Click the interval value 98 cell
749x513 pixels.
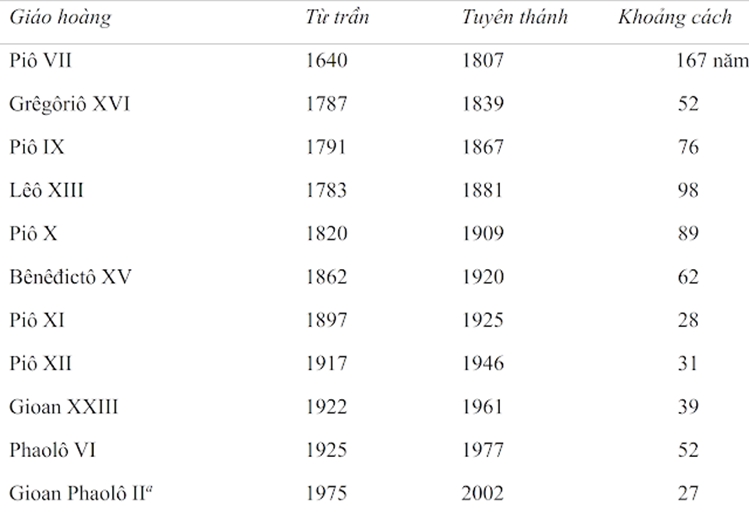(687, 190)
